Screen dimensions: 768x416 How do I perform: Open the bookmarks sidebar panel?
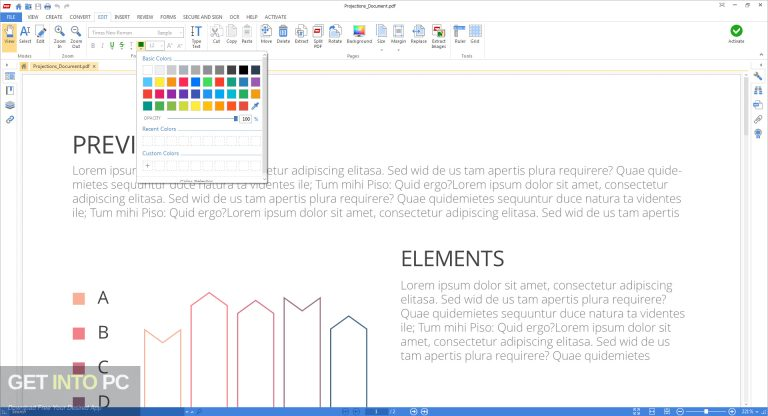click(x=10, y=91)
